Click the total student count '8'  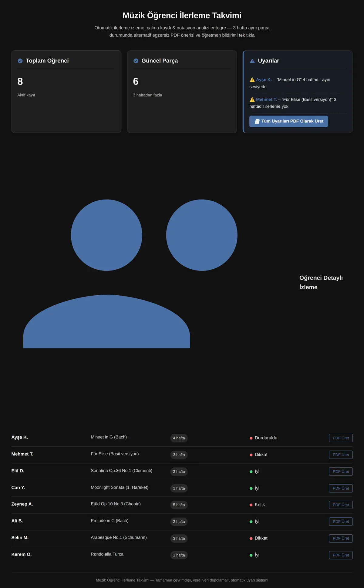point(20,82)
